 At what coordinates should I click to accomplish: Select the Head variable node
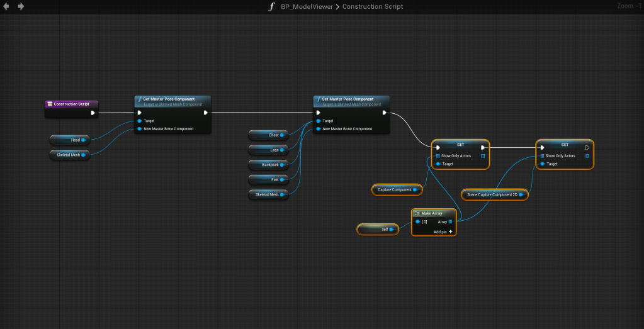pos(69,140)
